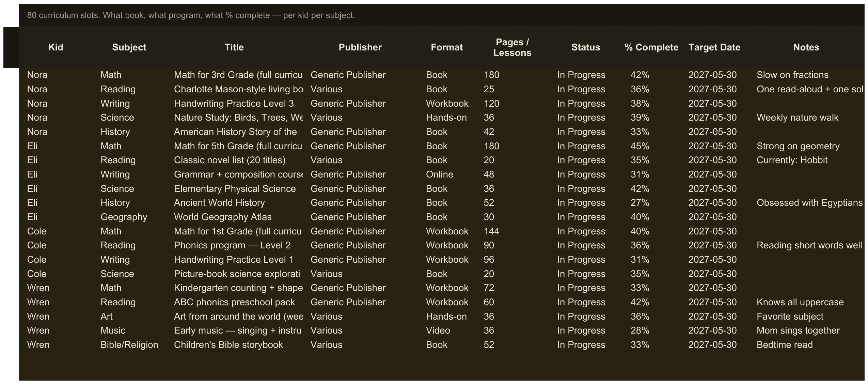Click 'Phonics program — Level 2' cell

coord(234,245)
